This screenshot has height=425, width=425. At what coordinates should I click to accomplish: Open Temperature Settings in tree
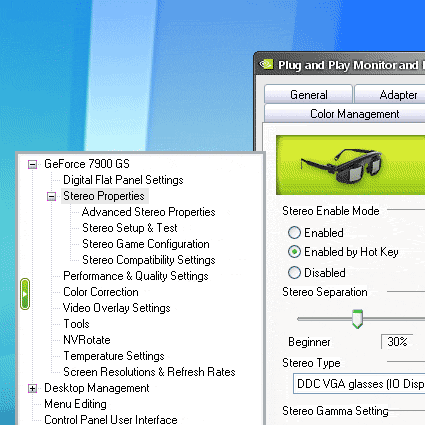[x=114, y=356]
